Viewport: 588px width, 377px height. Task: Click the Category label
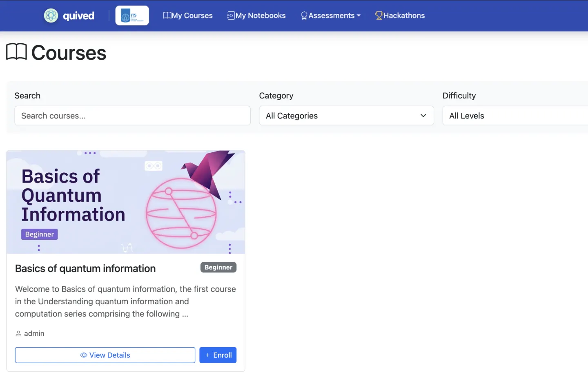tap(276, 96)
